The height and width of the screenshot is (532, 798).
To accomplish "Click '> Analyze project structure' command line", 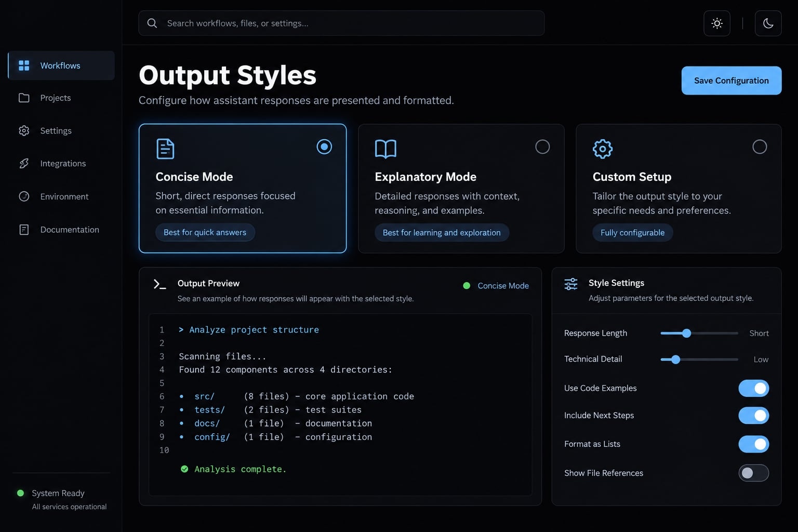I will pos(249,329).
